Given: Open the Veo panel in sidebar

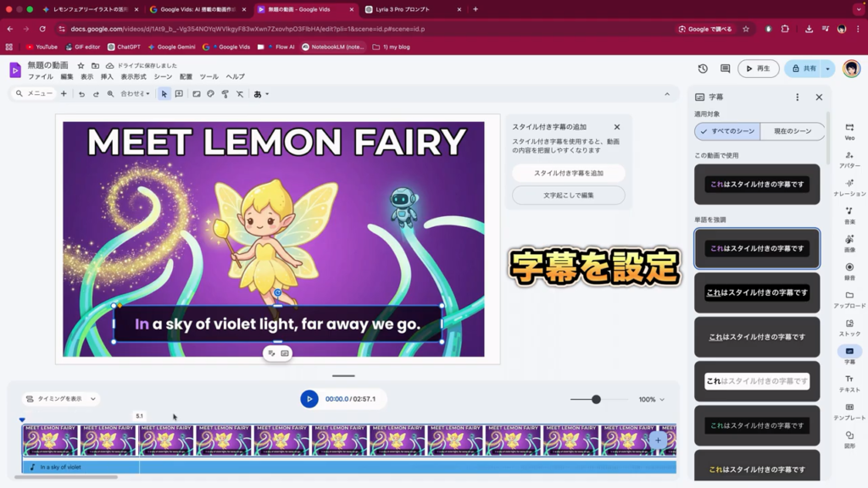Looking at the screenshot, I should click(849, 130).
